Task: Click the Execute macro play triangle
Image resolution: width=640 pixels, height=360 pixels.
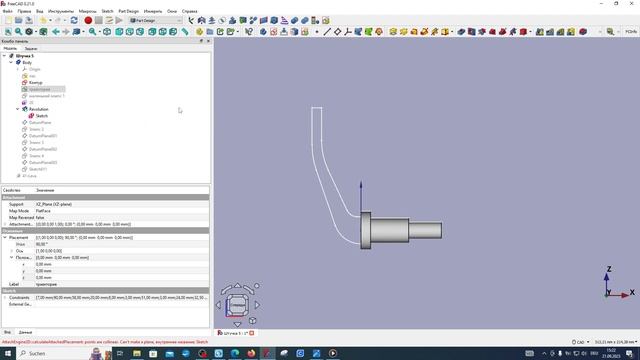Action: [119, 20]
